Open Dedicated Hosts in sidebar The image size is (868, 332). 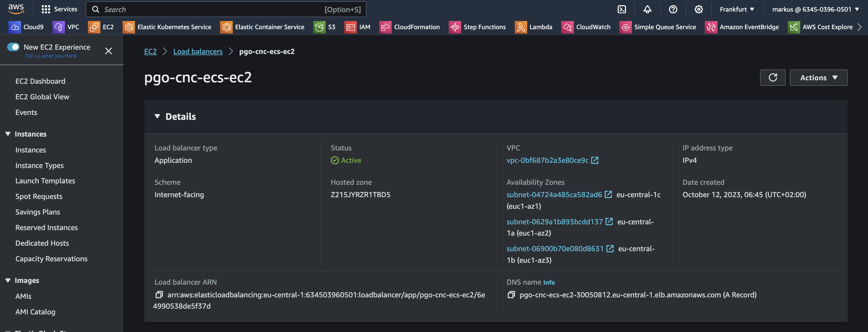click(42, 243)
